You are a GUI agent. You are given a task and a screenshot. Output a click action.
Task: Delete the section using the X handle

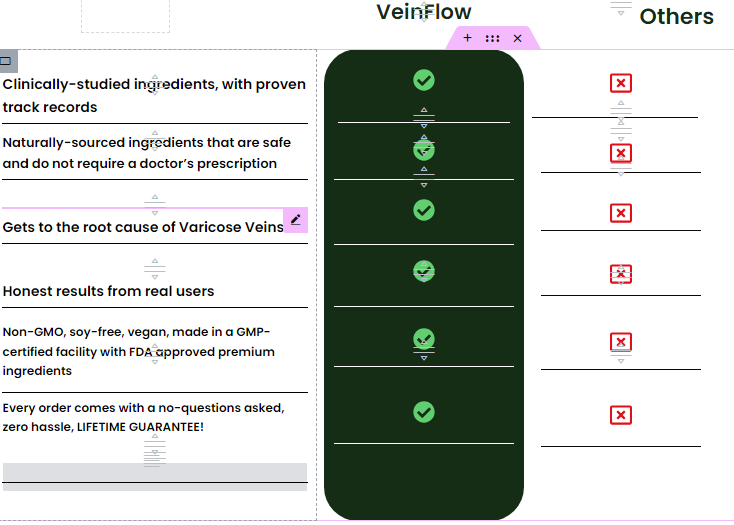pyautogui.click(x=517, y=38)
